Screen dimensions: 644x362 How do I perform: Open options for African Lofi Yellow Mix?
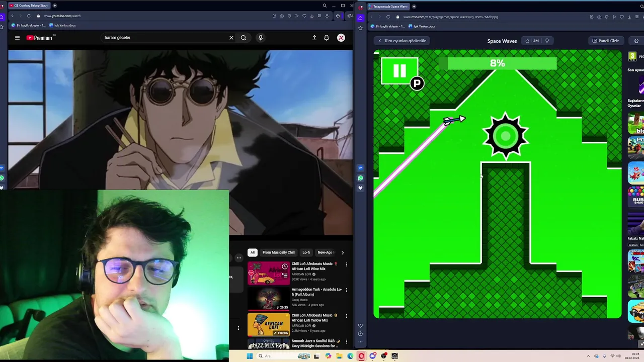coord(346,316)
